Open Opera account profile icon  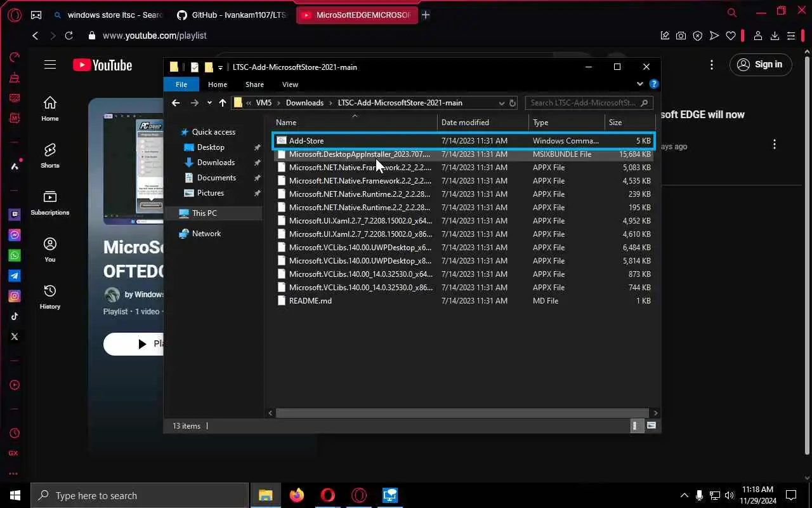(757, 36)
